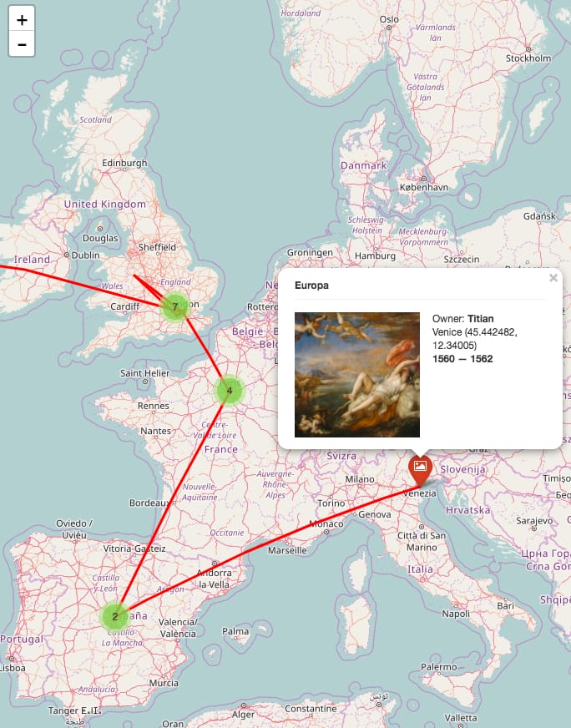571x728 pixels.
Task: Open the green cluster marked 7
Action: tap(175, 306)
